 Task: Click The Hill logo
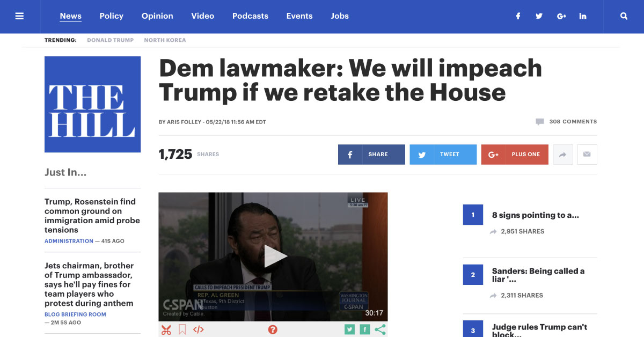(x=92, y=105)
